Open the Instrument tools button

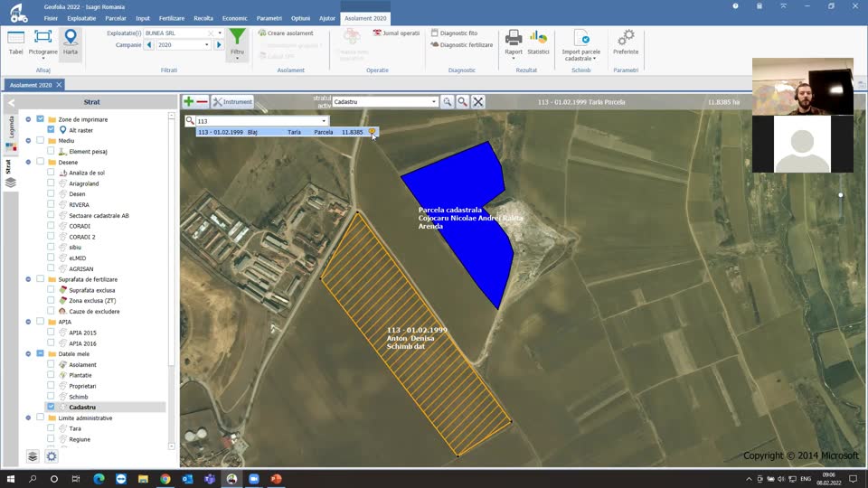tap(232, 102)
